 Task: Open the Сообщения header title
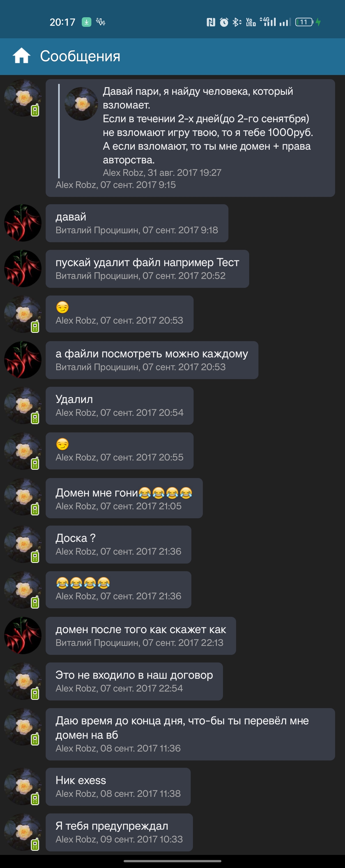pos(80,56)
